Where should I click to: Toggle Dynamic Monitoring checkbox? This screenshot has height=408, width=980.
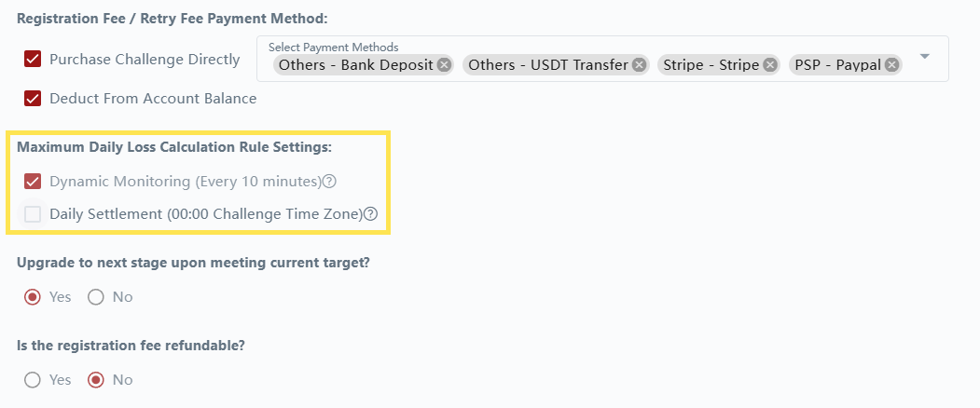coord(33,181)
